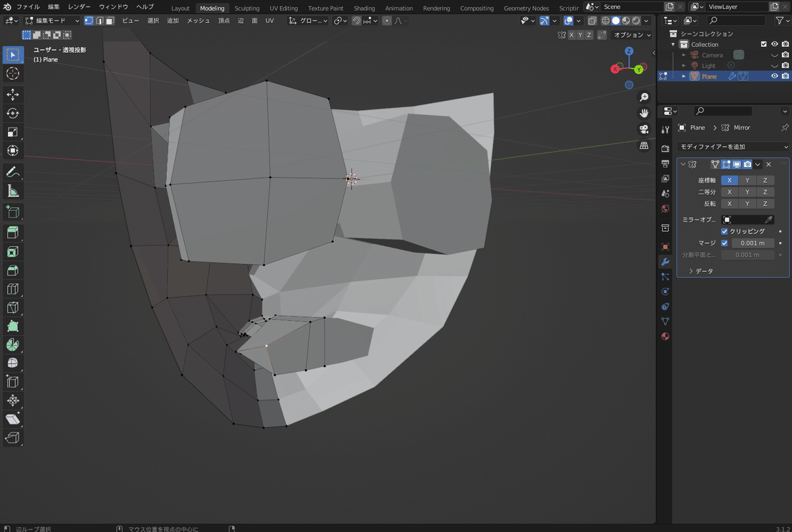Activate the Shrink/Fatten tool
Screen dimensions: 792x532
[x=13, y=400]
